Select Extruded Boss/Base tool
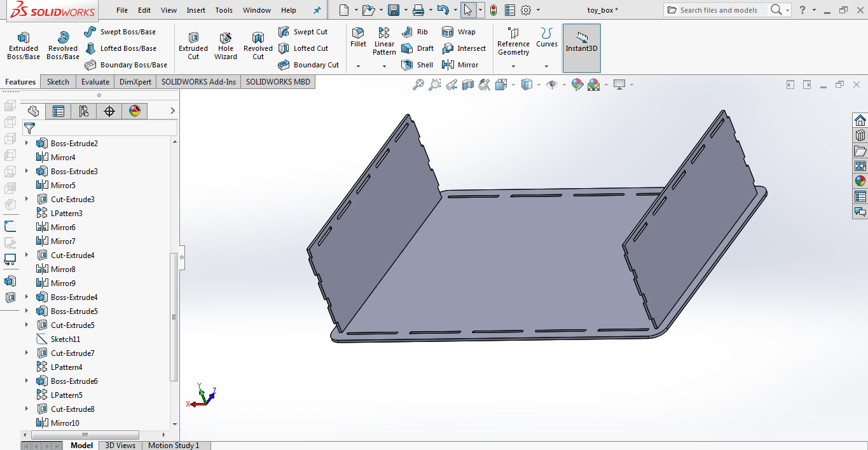This screenshot has width=868, height=450. (23, 46)
